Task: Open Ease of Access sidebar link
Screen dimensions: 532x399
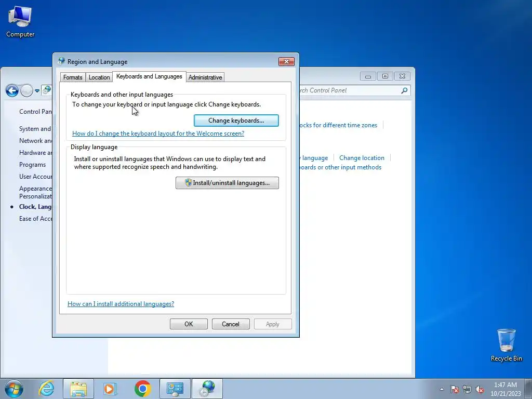Action: click(x=35, y=219)
